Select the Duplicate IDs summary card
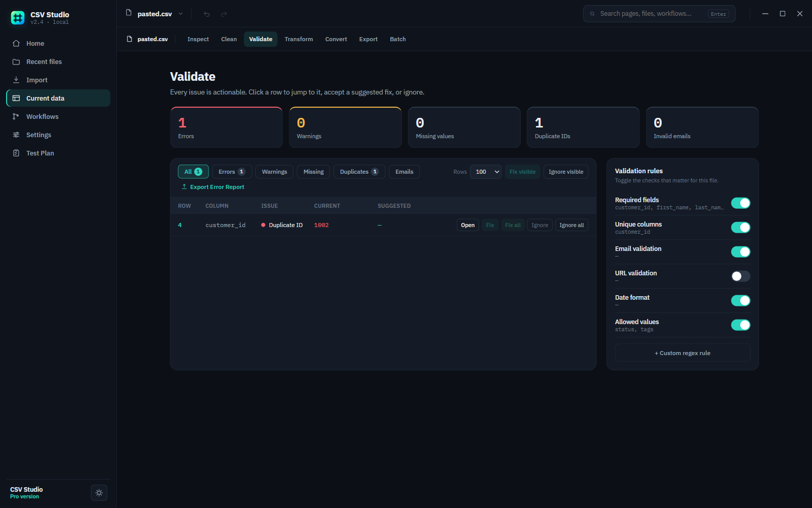This screenshot has width=812, height=508. pos(583,128)
